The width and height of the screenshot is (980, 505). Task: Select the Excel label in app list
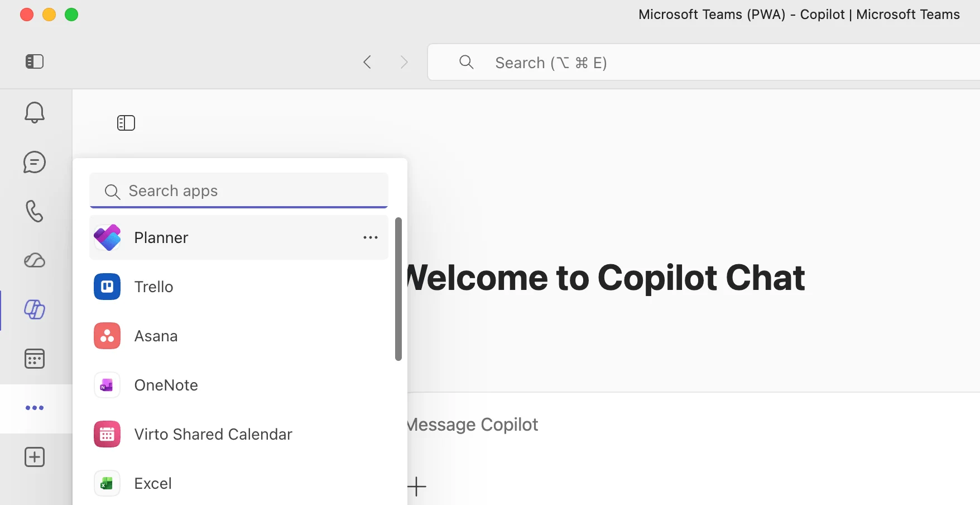153,483
